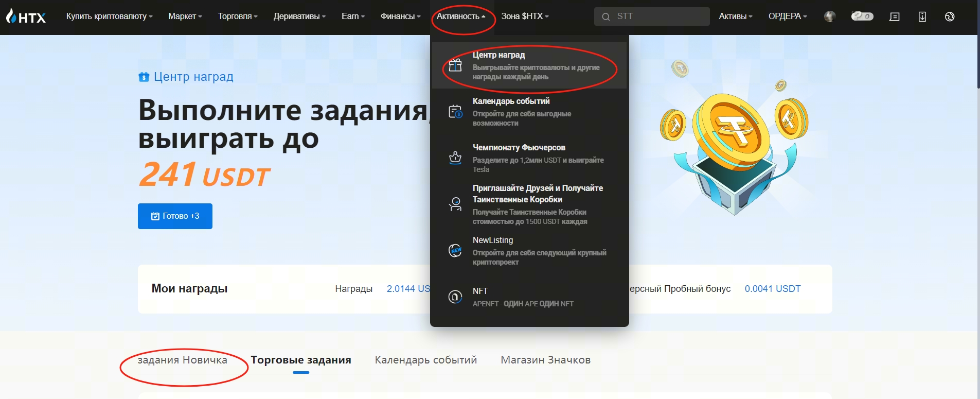Viewport: 980px width, 399px height.
Task: Expand the ОРДЕРА dropdown
Action: [x=787, y=16]
